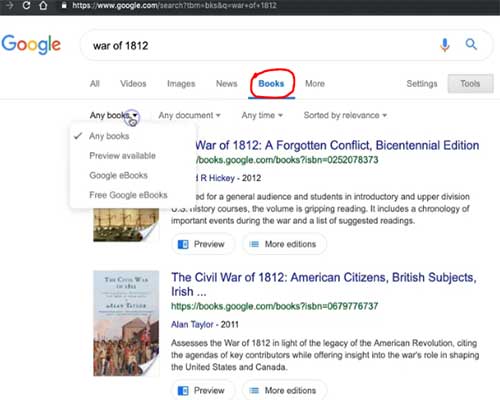This screenshot has width=500, height=400.
Task: Click the ship book cover thumbnail
Action: pyautogui.click(x=126, y=225)
